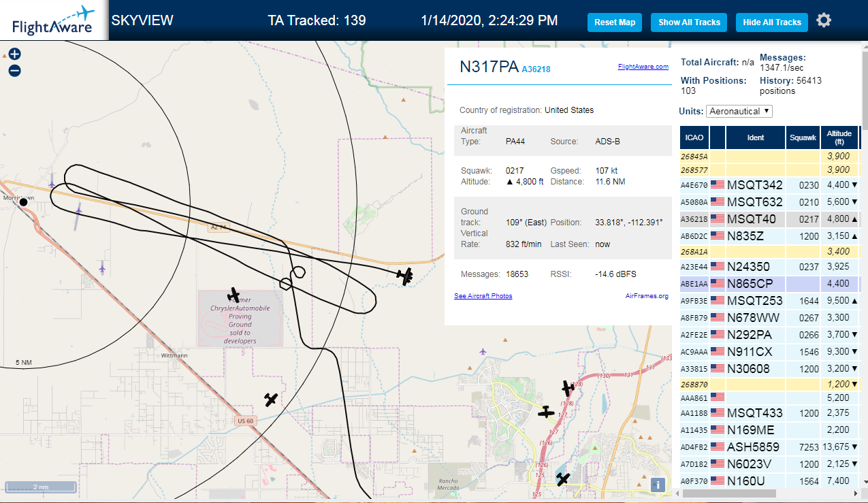Select the N317PA aircraft icon on track end
Screen dimensions: 868x503
tap(406, 276)
